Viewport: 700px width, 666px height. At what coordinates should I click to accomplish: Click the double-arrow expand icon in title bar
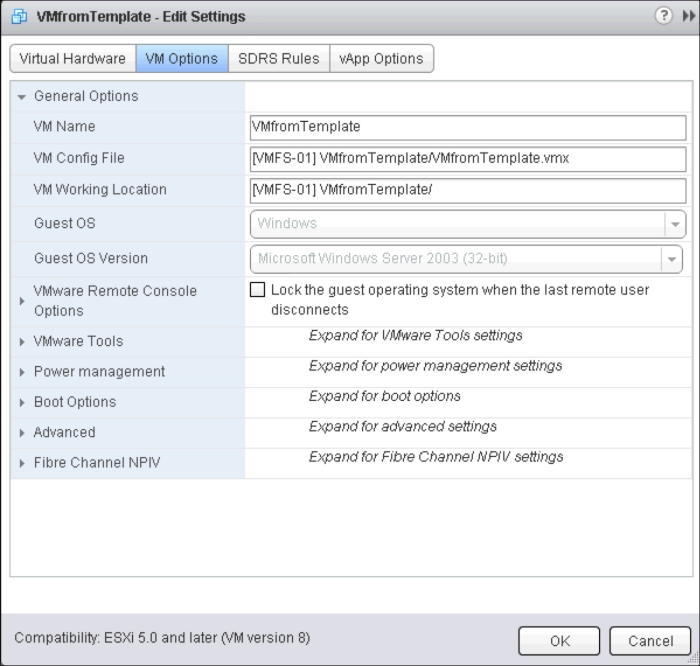(x=687, y=16)
